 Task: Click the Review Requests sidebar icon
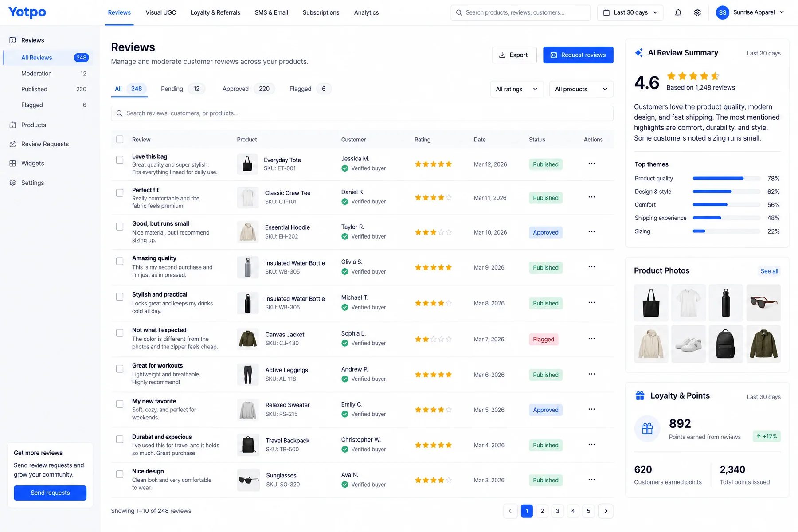[x=12, y=144]
